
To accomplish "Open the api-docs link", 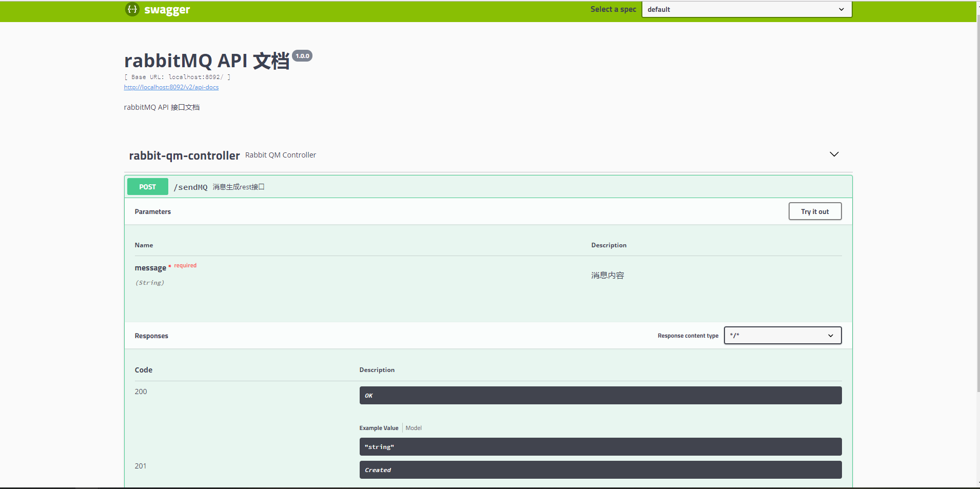I will (171, 87).
